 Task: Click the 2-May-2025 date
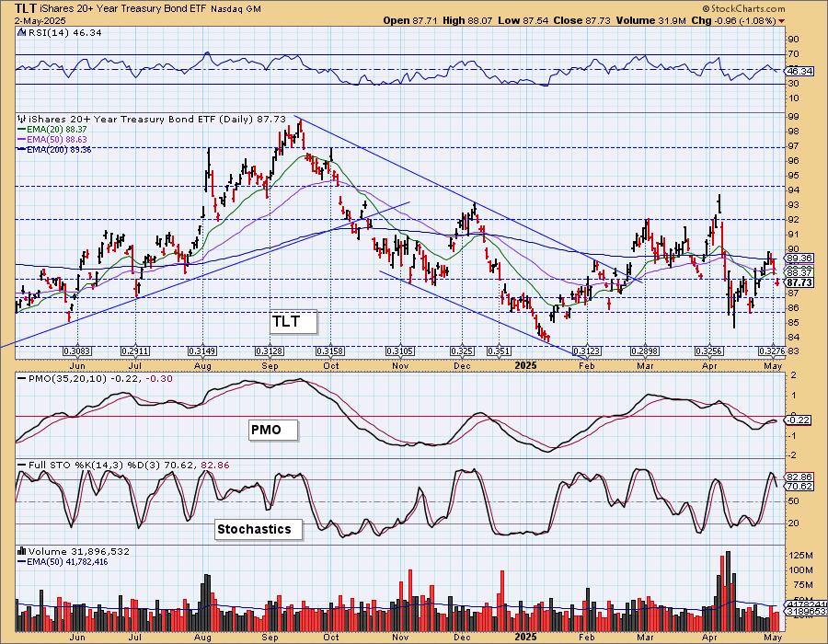point(40,20)
